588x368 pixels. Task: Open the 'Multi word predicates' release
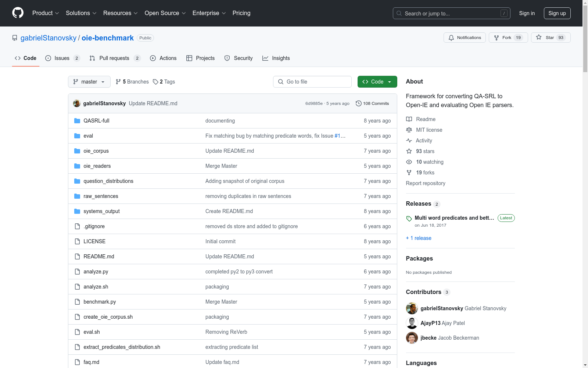[x=454, y=218]
